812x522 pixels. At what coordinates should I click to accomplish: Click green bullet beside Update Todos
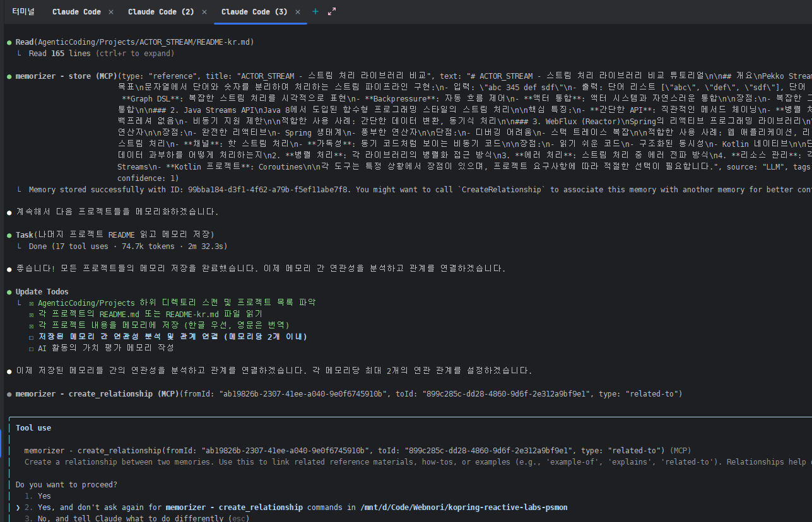(9, 292)
